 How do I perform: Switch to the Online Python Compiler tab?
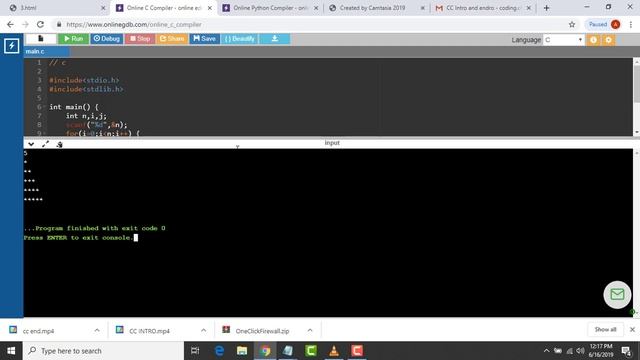pyautogui.click(x=270, y=8)
